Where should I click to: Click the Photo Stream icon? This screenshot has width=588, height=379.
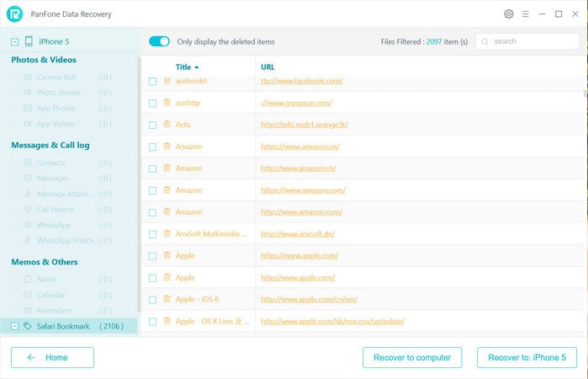[x=28, y=93]
